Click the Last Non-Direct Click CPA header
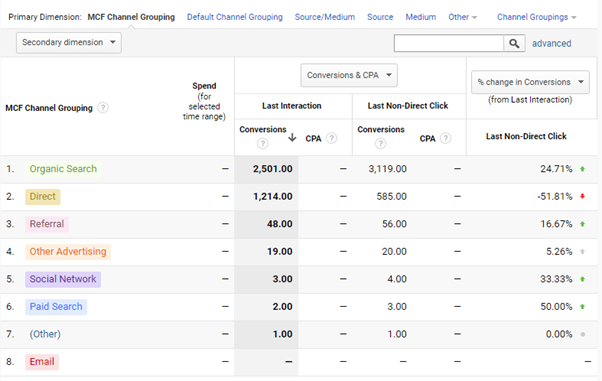This screenshot has width=602, height=381. [x=427, y=139]
